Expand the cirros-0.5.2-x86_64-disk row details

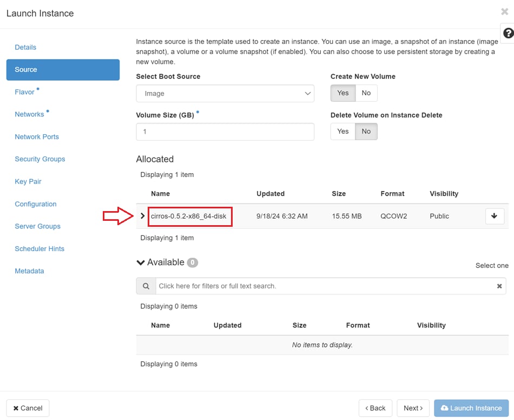[143, 216]
